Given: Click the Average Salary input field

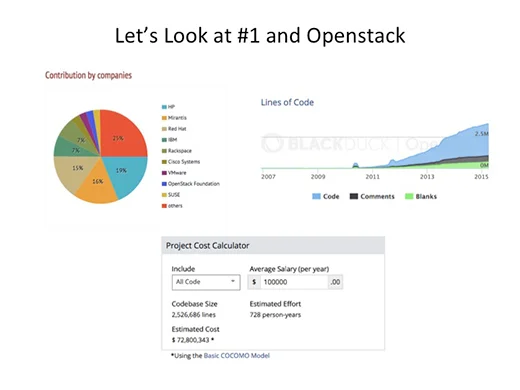Looking at the screenshot, I should 295,282.
